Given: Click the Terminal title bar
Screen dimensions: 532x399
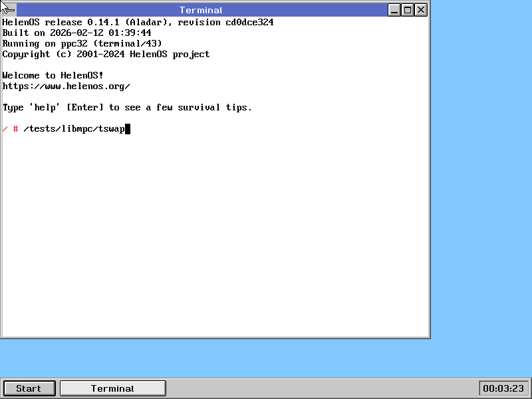Looking at the screenshot, I should click(x=199, y=10).
